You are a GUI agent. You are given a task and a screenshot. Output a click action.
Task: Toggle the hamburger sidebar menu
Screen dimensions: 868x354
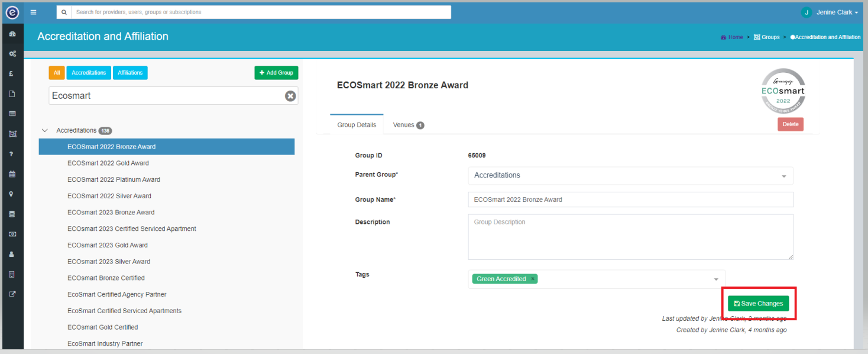tap(34, 12)
